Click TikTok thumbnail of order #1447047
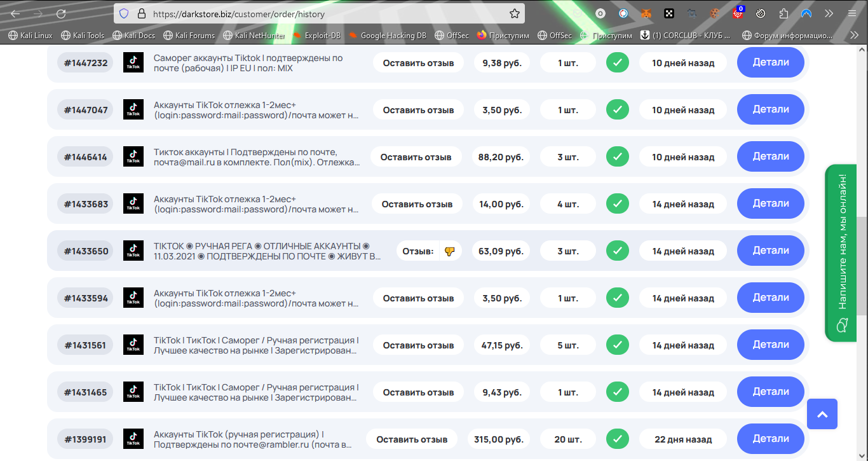Viewport: 868px width, 461px height. click(x=133, y=109)
